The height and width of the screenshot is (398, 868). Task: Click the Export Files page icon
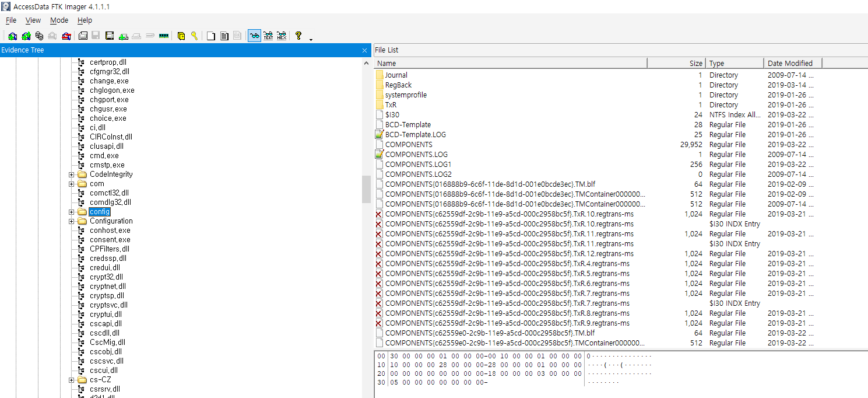tap(210, 36)
